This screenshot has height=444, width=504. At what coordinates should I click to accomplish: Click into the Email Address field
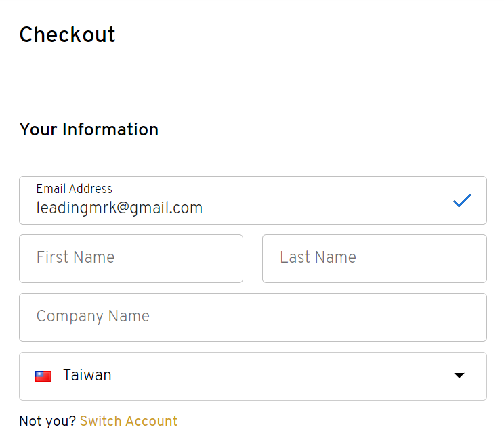click(253, 200)
